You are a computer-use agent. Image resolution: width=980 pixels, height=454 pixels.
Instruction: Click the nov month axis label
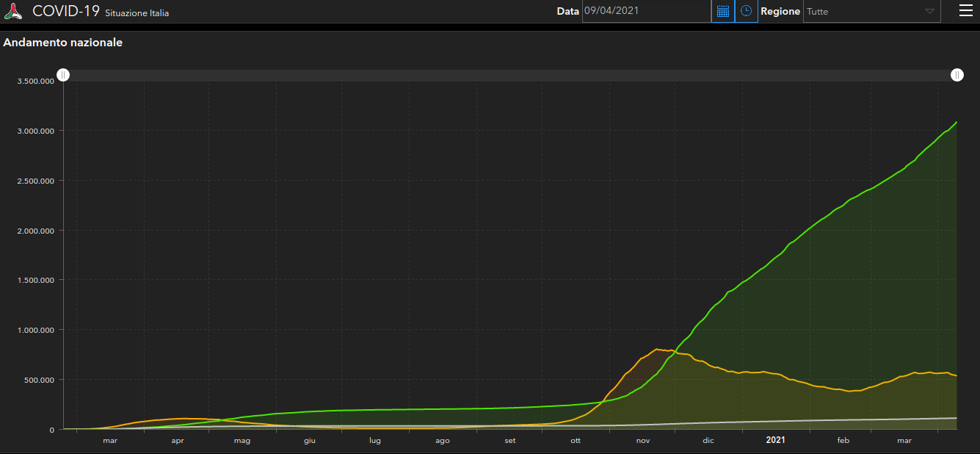click(x=643, y=441)
